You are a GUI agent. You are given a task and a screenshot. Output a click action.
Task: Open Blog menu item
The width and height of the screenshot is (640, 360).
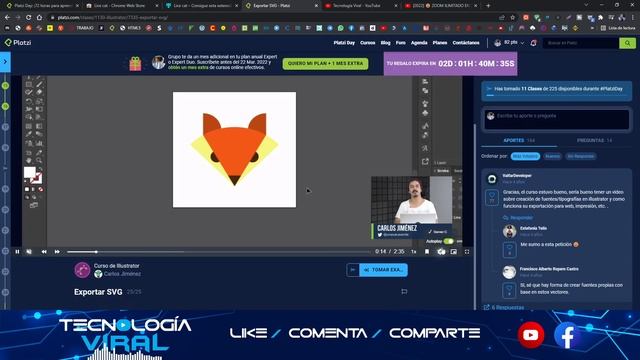385,43
